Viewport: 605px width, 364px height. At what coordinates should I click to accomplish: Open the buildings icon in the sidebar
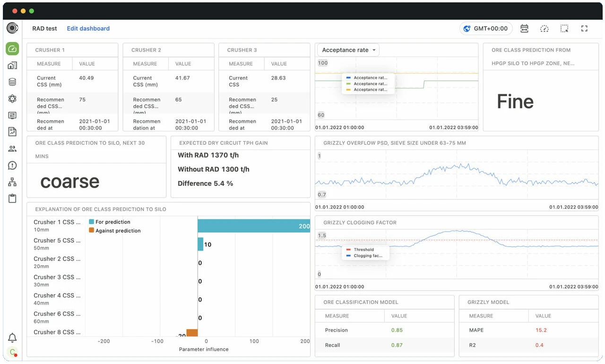12,66
